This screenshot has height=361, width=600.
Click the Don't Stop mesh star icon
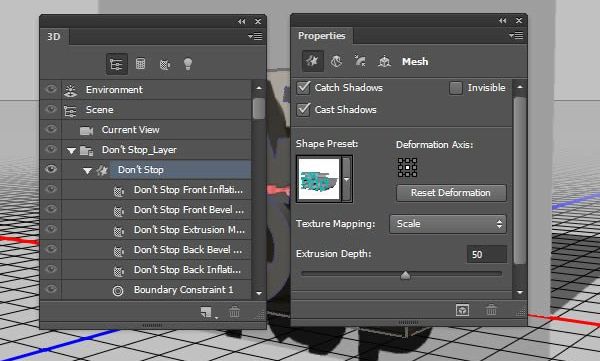click(102, 170)
